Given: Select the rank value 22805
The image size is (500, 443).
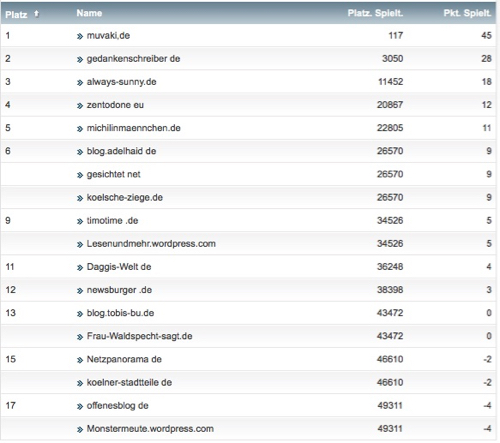Looking at the screenshot, I should [390, 128].
